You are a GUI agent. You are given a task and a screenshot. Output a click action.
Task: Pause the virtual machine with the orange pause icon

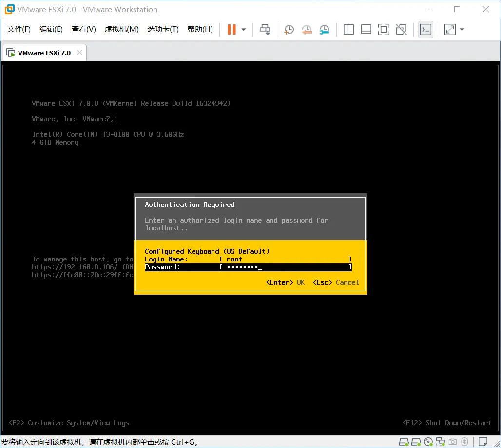(231, 29)
